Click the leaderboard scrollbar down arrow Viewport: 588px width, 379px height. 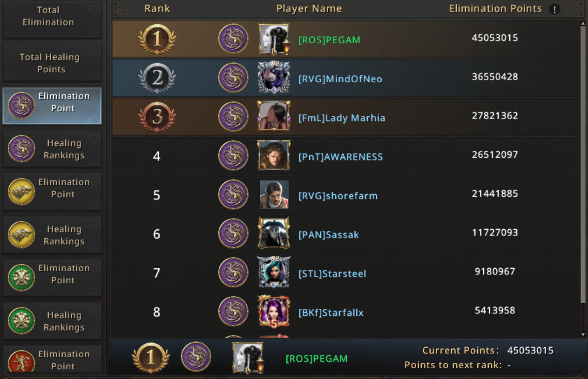tap(583, 334)
